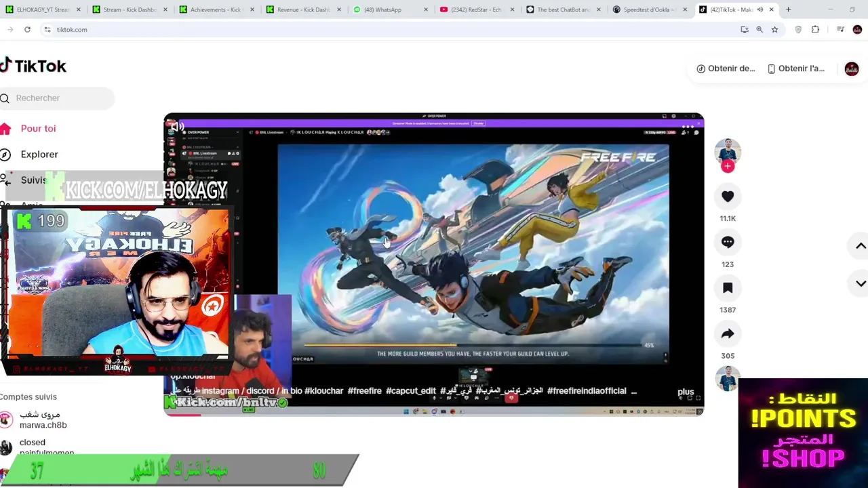The height and width of the screenshot is (488, 868).
Task: Open the Chrome extensions puzzle icon
Action: click(815, 30)
